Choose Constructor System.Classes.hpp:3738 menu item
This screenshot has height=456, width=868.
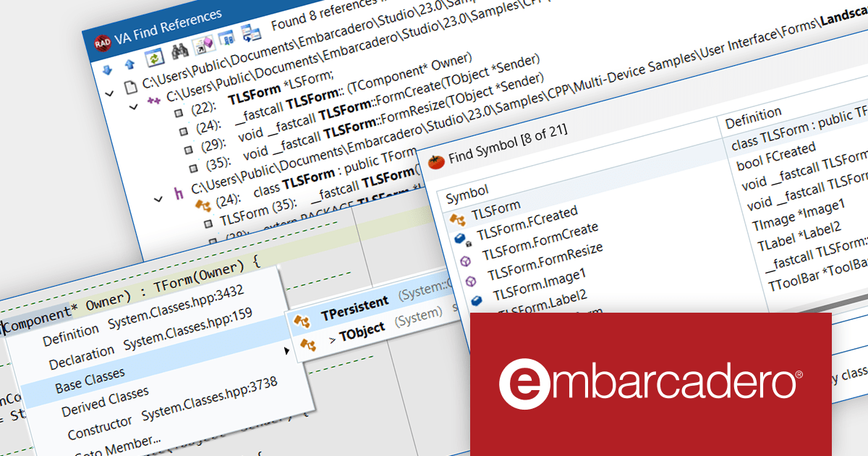click(x=171, y=407)
